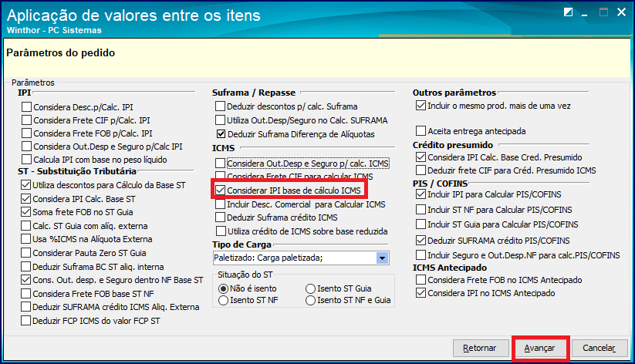Viewport: 635px width, 364px height.
Task: Enable Aceita entrega antecipada
Action: pos(421,131)
